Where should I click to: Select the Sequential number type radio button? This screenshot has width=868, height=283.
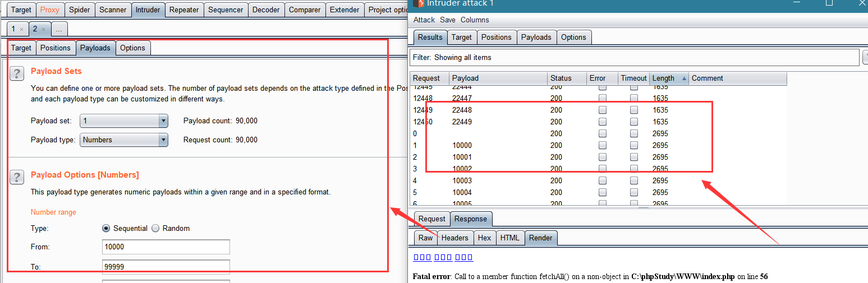105,229
